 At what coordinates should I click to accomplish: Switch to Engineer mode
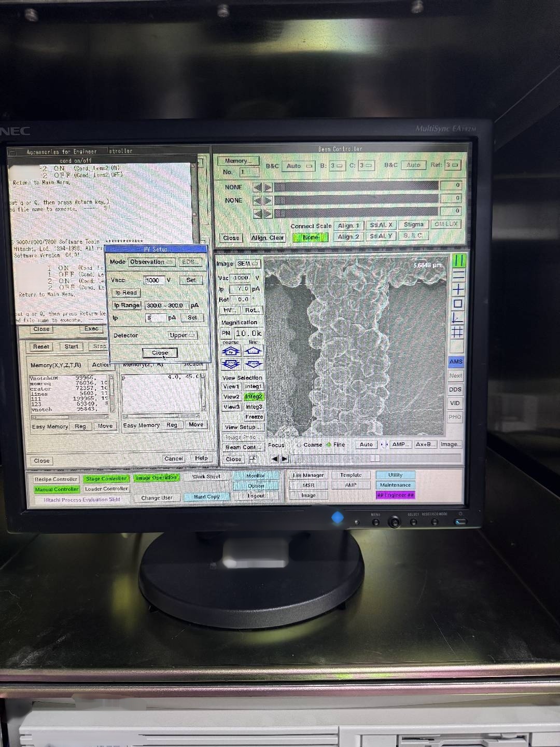[395, 495]
